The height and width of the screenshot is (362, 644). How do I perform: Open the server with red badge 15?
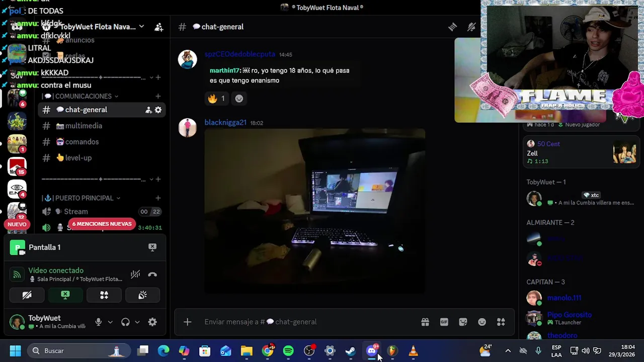[x=17, y=166]
